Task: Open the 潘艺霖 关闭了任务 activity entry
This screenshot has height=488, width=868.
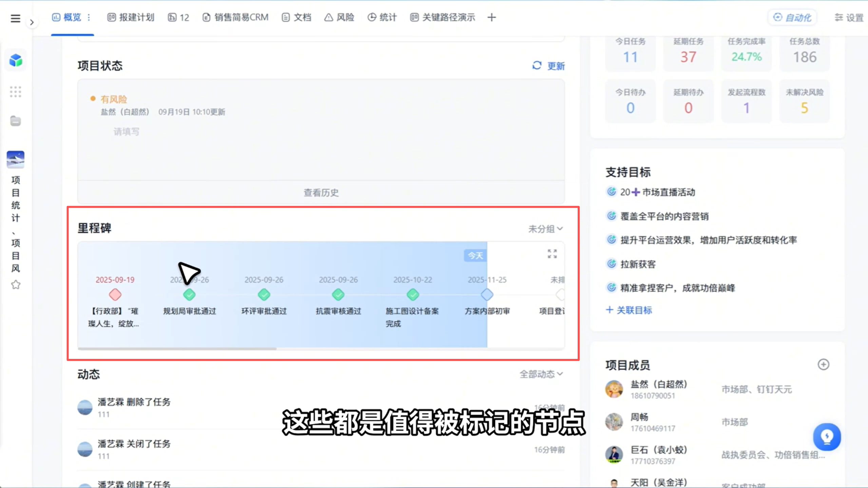Action: point(321,450)
